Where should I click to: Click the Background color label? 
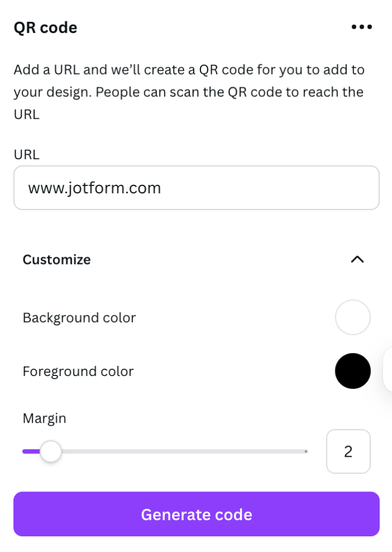point(78,317)
